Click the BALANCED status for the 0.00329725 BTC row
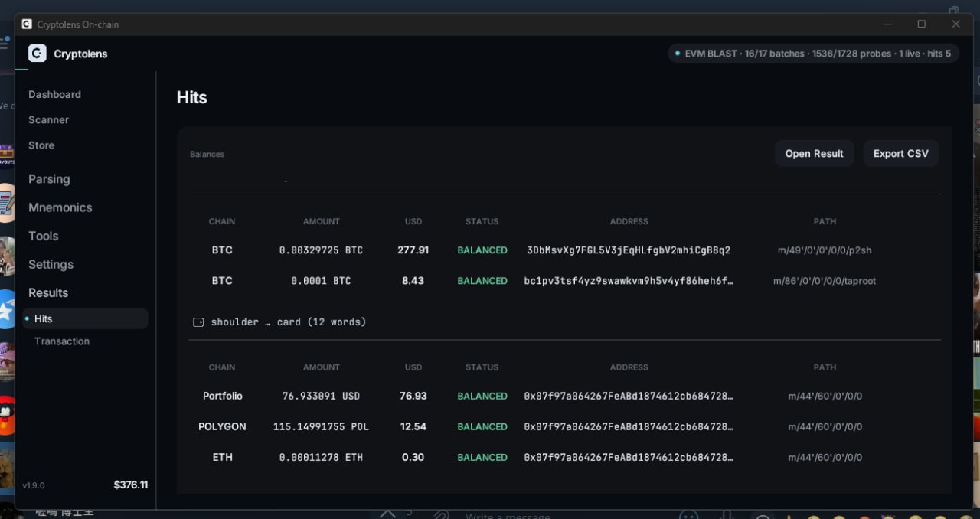 coord(482,250)
